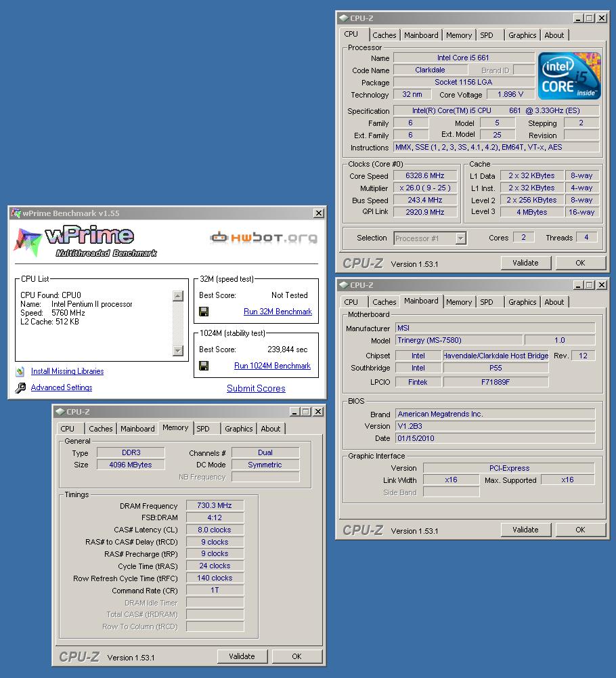Screen dimensions: 616x678
Task: Switch to Graphics tab in the top CPU-Z window
Action: 522,35
